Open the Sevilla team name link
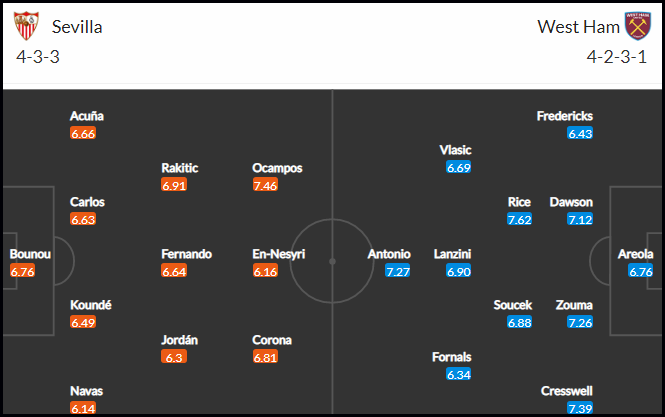 click(x=77, y=27)
